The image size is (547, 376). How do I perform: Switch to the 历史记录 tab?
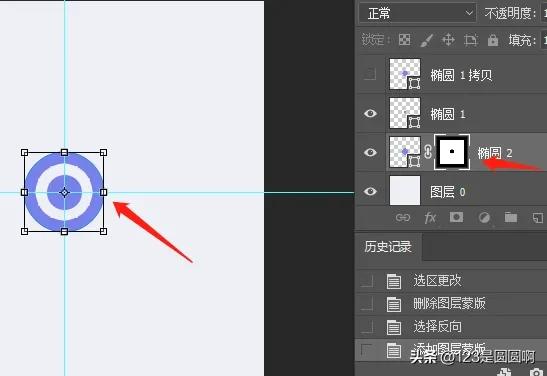pos(388,247)
